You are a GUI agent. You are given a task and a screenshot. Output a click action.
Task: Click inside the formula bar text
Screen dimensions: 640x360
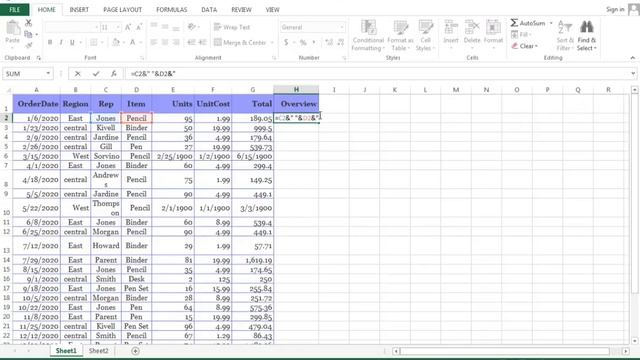pos(153,73)
